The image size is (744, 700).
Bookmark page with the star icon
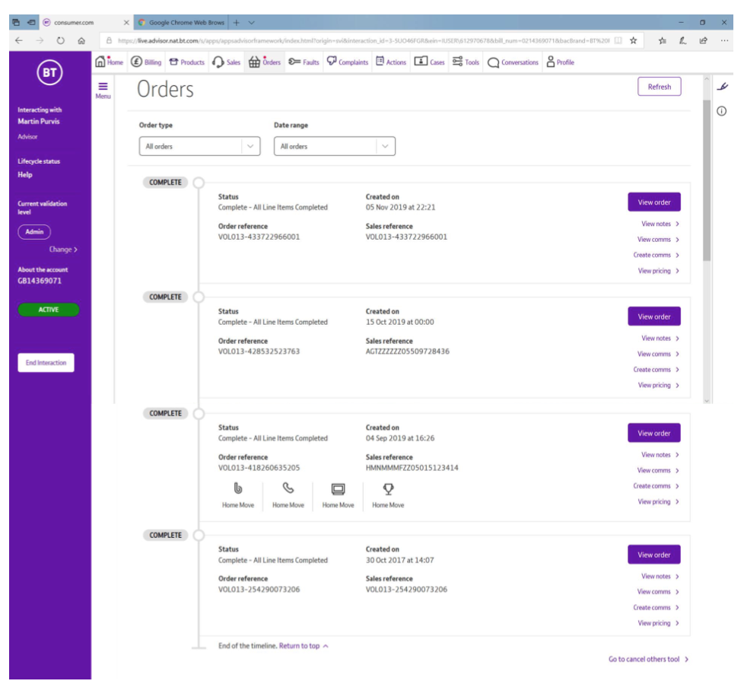point(634,41)
